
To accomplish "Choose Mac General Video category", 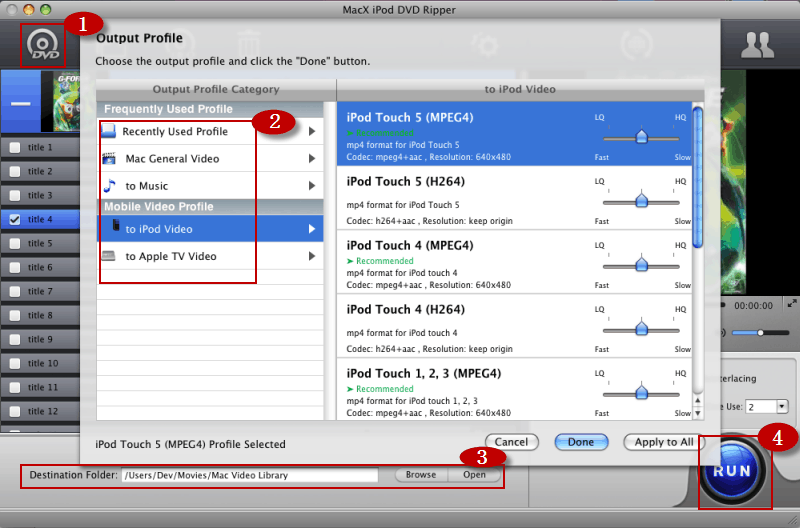I will point(210,158).
